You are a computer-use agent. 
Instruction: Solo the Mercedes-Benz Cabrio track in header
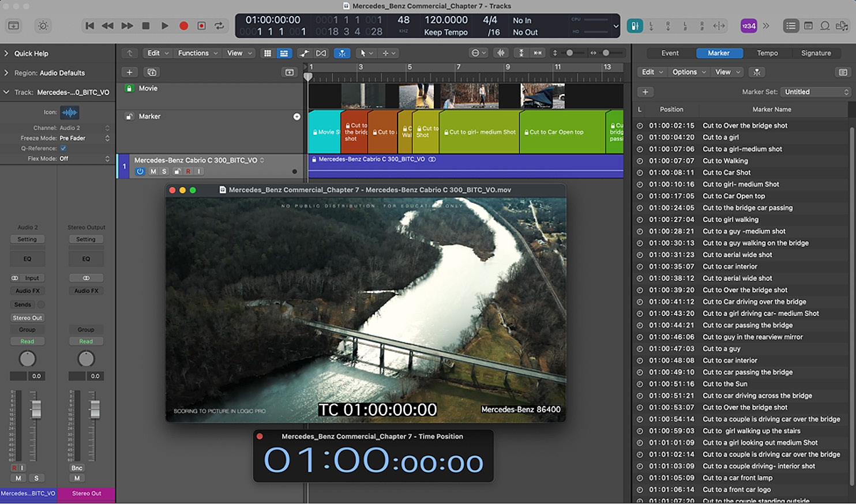(164, 171)
